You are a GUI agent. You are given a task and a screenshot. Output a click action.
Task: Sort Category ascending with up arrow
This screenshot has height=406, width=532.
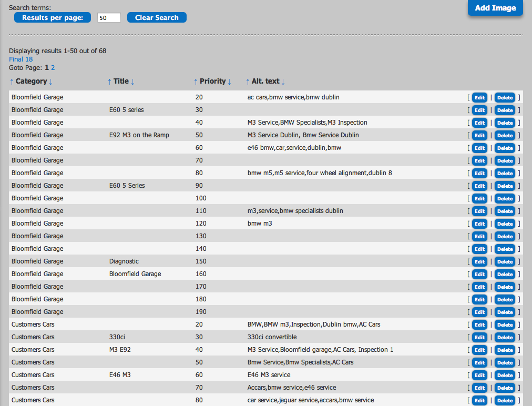tap(12, 82)
